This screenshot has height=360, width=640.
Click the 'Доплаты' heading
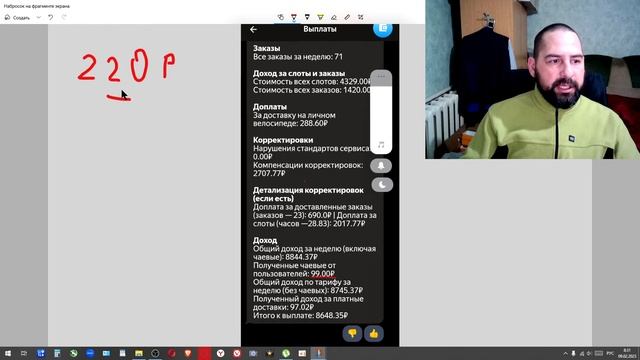[270, 107]
